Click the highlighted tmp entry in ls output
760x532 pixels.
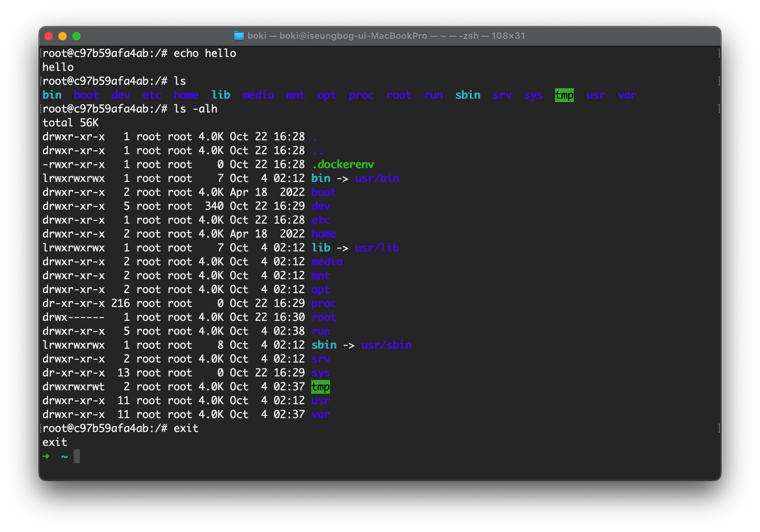564,95
